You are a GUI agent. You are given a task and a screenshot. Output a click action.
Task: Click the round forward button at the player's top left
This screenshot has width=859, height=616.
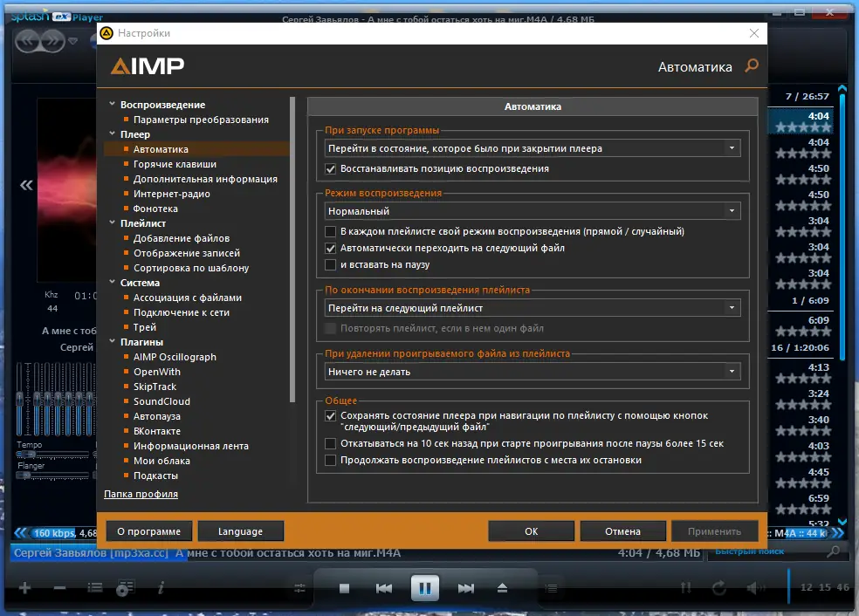tap(52, 41)
